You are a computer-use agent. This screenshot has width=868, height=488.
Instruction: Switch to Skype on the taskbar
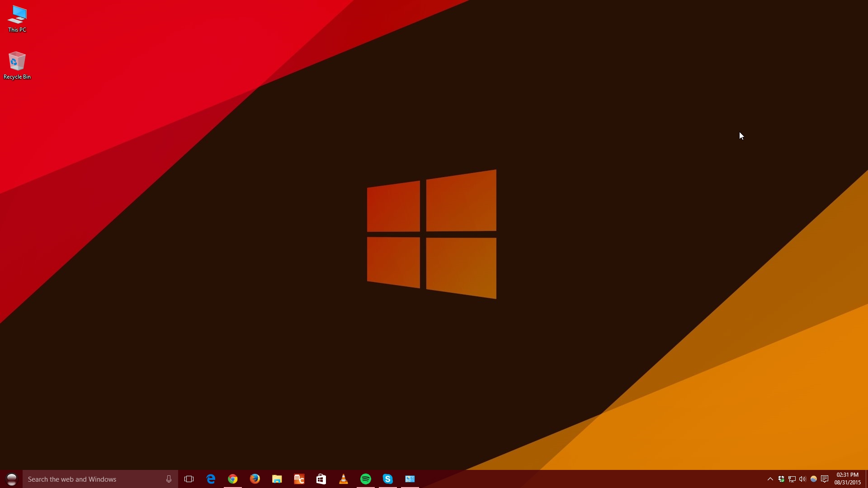click(x=388, y=479)
